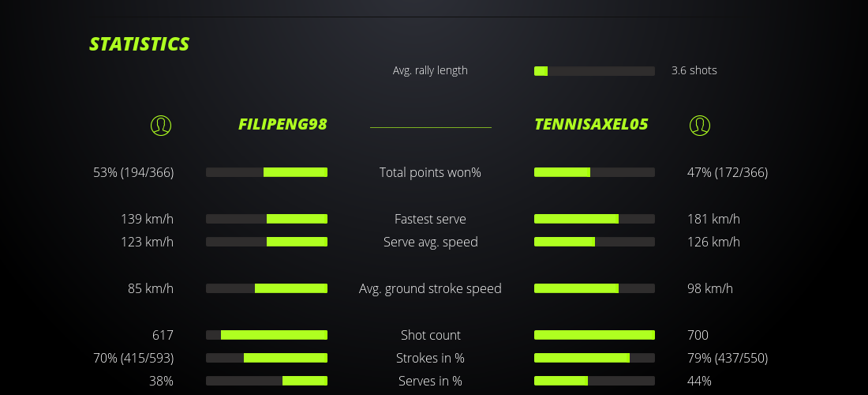Click FILIPENG98's total points won bar
The height and width of the screenshot is (395, 868).
tap(267, 172)
